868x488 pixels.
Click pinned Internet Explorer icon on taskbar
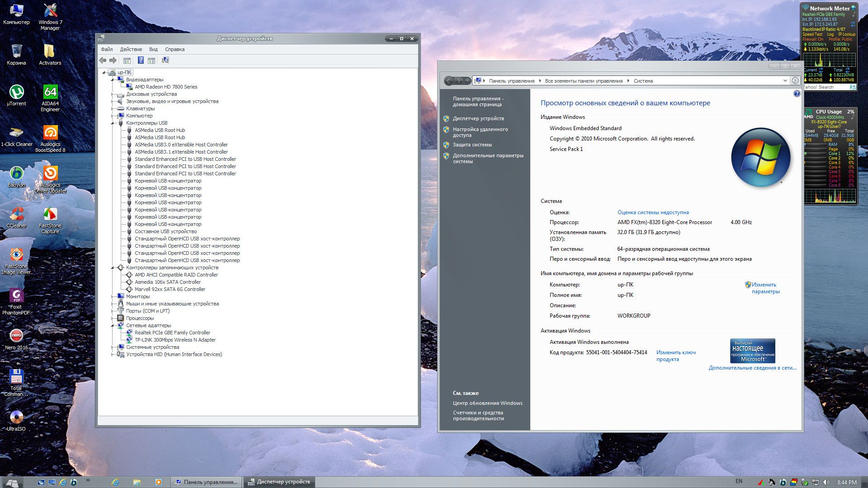(x=115, y=482)
